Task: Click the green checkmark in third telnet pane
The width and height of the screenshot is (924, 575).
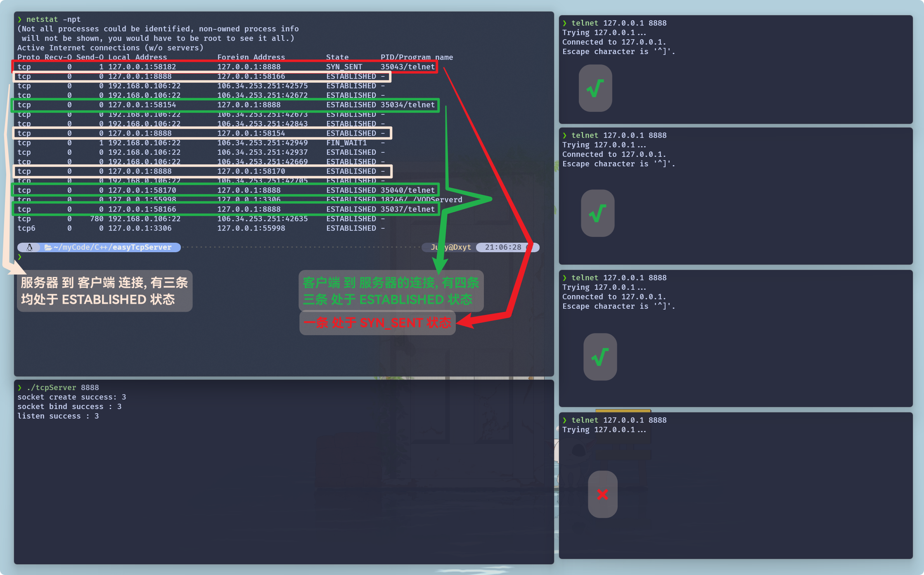Action: pos(600,357)
